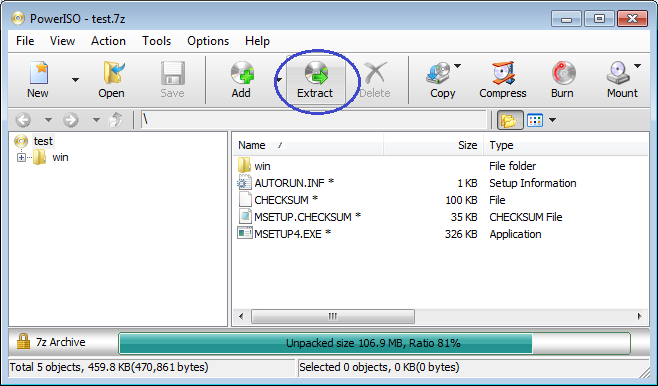Open the File menu

(25, 41)
